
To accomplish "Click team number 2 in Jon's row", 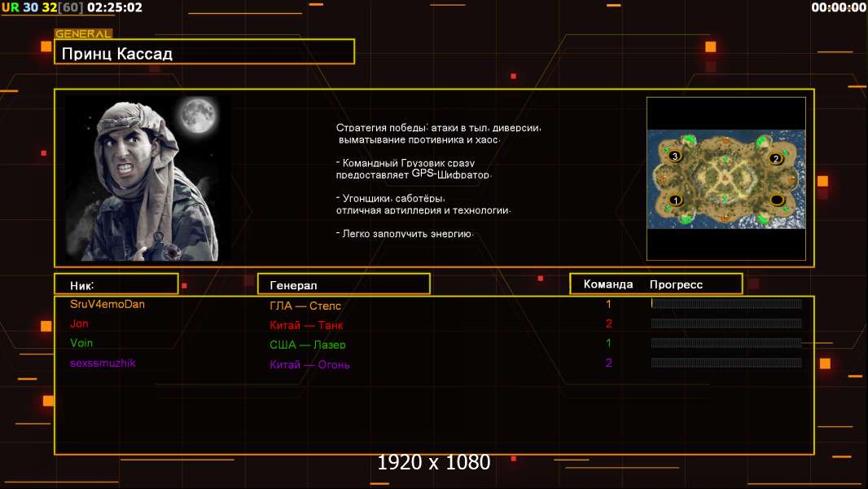I will tap(609, 324).
